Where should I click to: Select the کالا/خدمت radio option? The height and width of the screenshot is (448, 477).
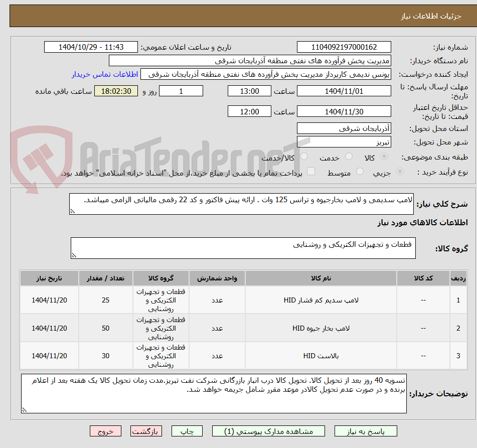(304, 157)
